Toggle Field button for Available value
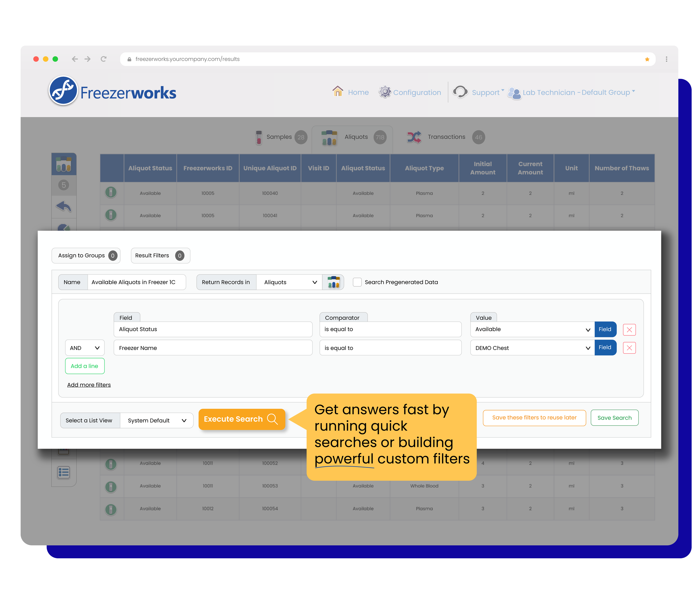Image resolution: width=700 pixels, height=593 pixels. pyautogui.click(x=605, y=330)
